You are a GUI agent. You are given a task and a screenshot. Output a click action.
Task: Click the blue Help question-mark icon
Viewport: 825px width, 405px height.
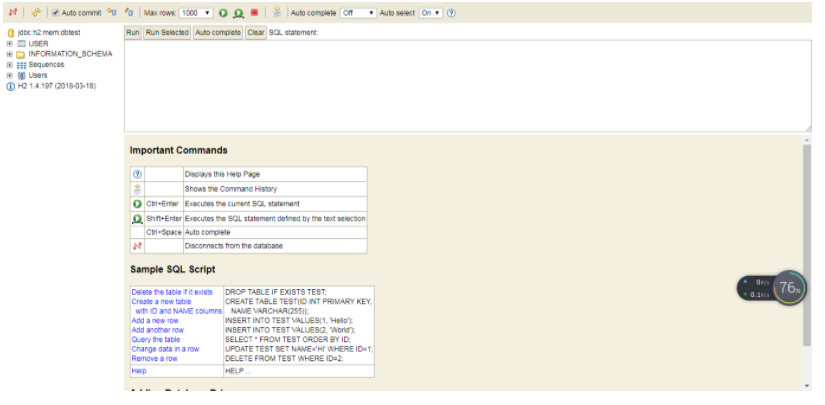click(x=451, y=13)
